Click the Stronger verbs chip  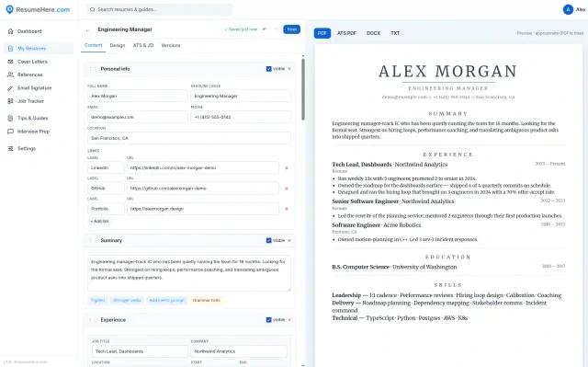127,300
